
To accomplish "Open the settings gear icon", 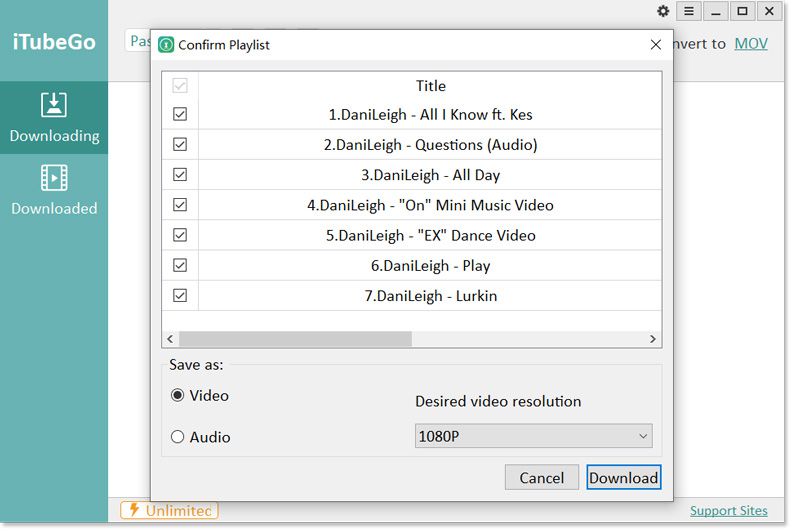I will 663,11.
